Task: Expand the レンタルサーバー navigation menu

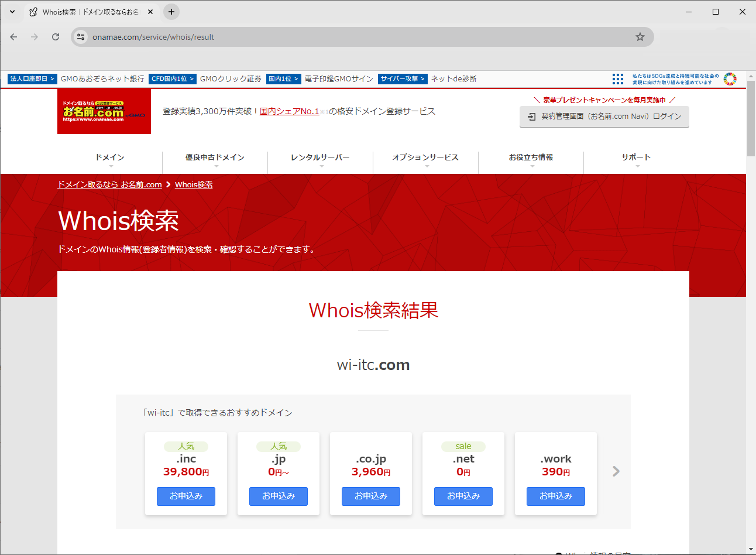Action: 320,157
